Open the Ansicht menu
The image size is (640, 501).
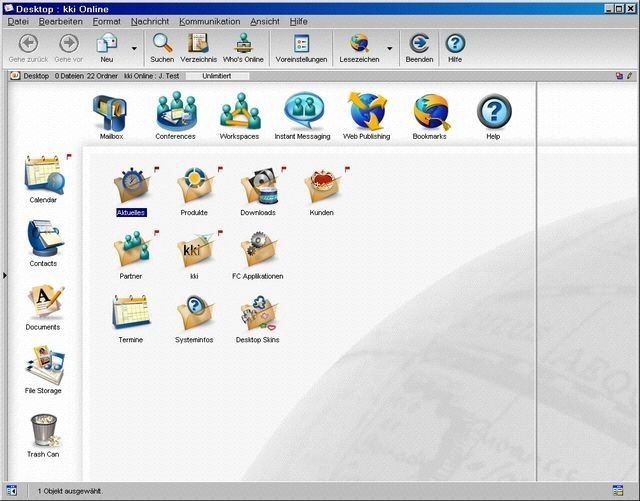265,22
